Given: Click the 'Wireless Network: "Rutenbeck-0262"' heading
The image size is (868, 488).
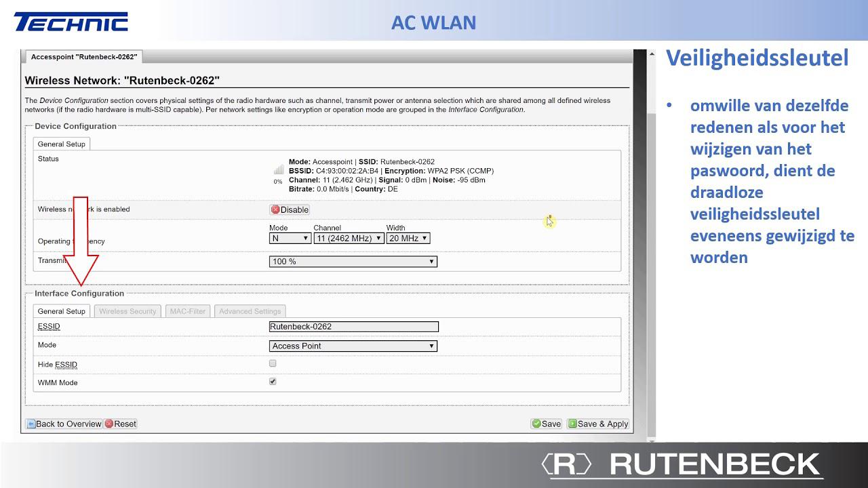Looking at the screenshot, I should pyautogui.click(x=122, y=81).
